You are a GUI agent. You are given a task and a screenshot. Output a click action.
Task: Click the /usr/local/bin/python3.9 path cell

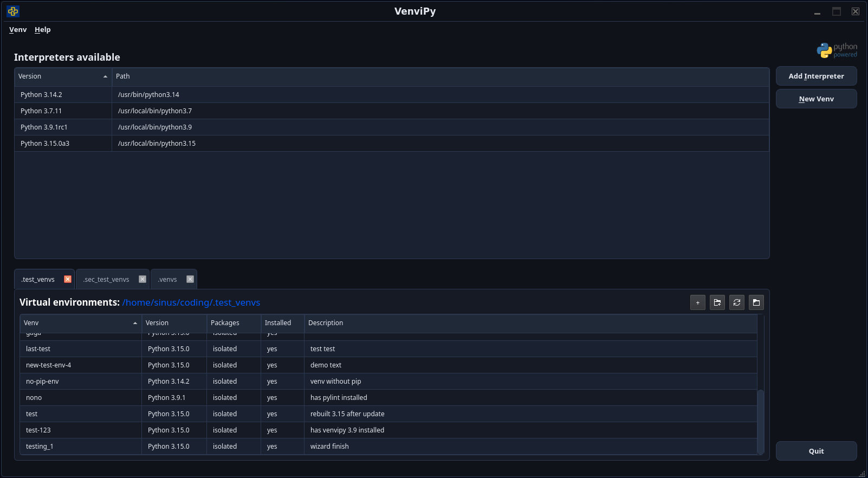(441, 127)
